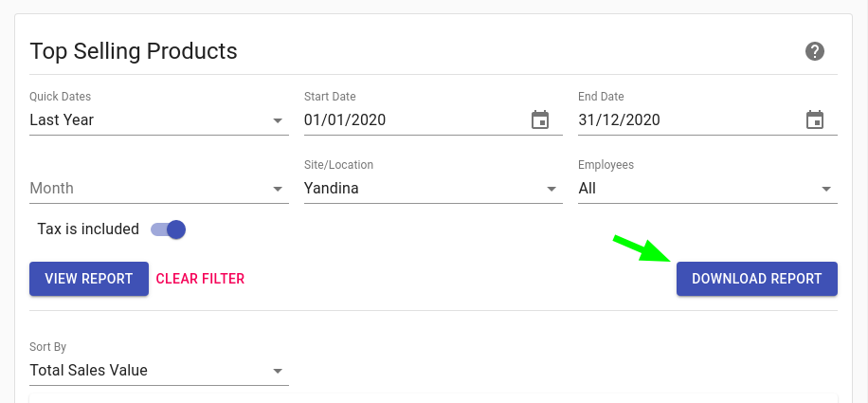
Task: Toggle the Tax is included switch
Action: (x=169, y=229)
